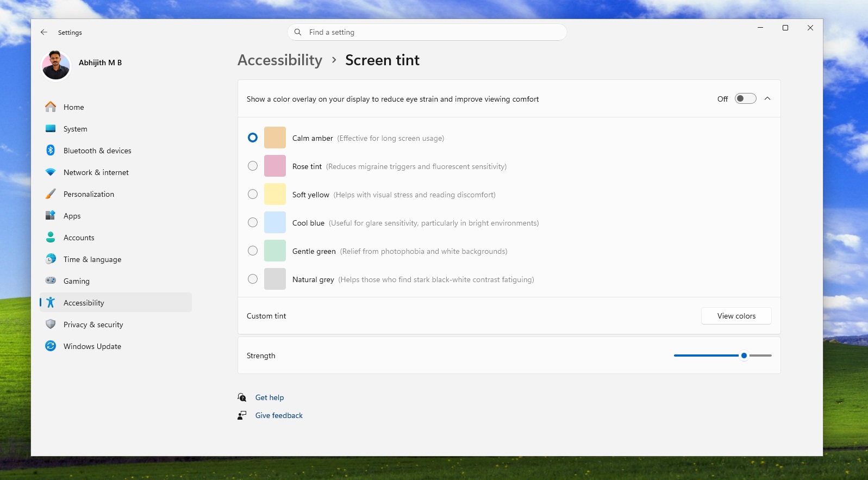Viewport: 868px width, 480px height.
Task: Click the System monitor icon
Action: tap(51, 129)
